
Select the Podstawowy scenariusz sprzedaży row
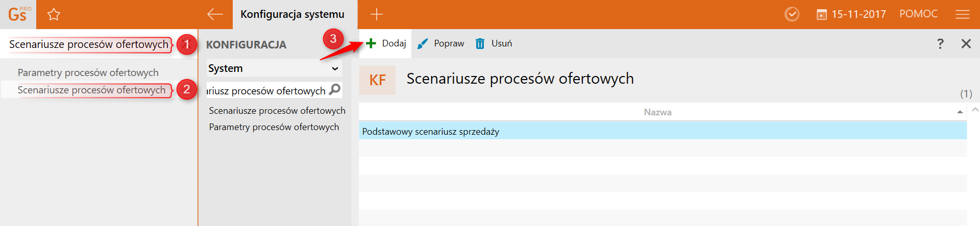click(663, 131)
